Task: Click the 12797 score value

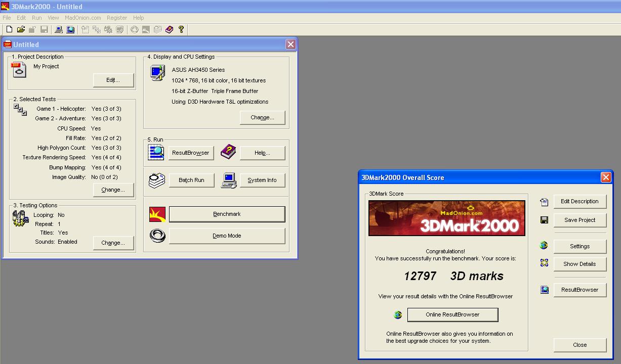Action: point(420,276)
